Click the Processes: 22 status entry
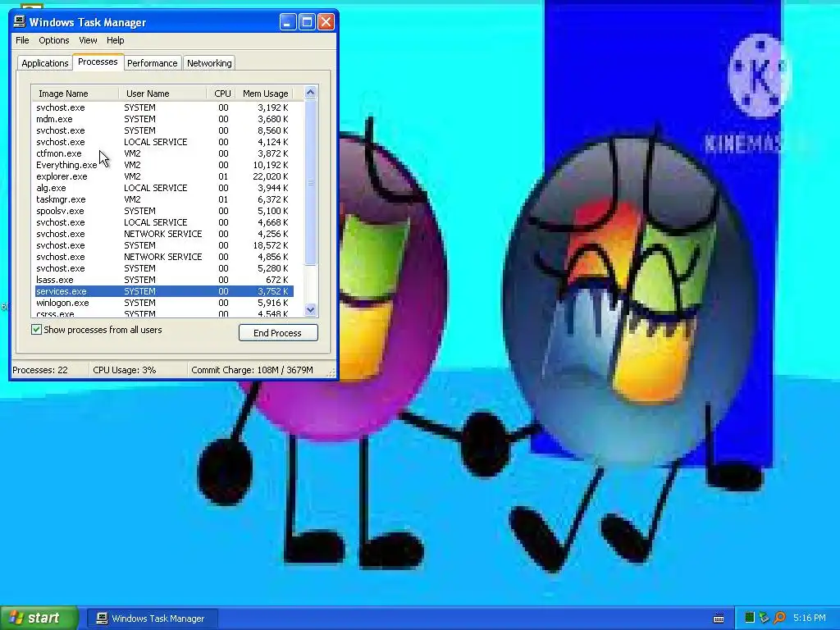The width and height of the screenshot is (840, 630). pos(40,370)
